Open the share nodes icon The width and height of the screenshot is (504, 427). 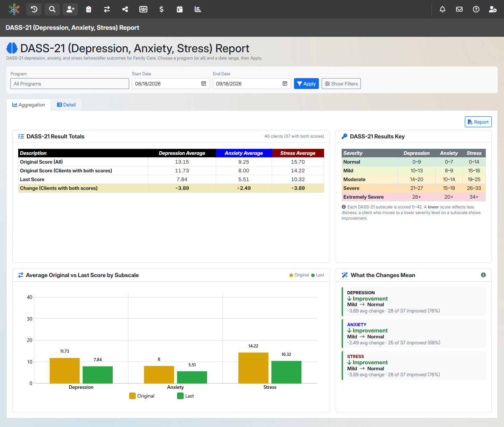(x=125, y=9)
